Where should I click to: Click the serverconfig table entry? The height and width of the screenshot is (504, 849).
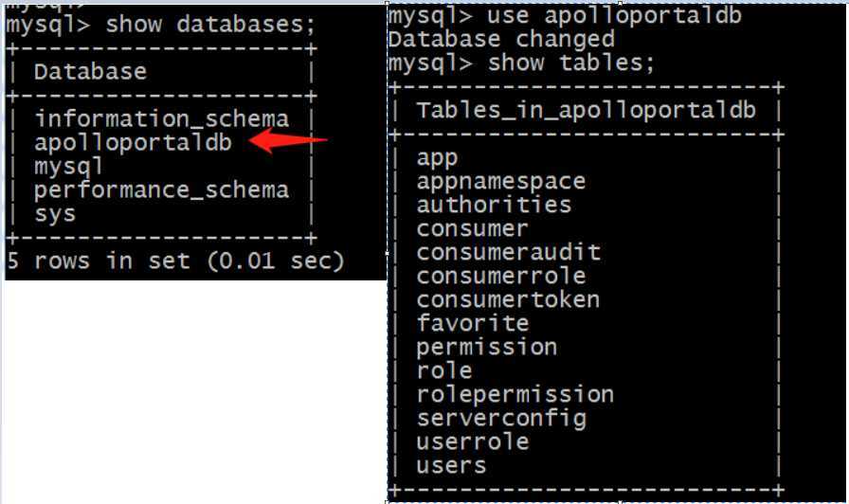(x=501, y=419)
